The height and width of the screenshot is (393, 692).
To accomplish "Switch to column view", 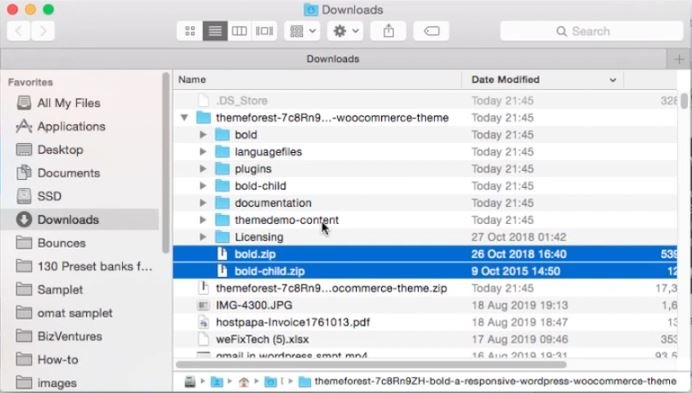I will (x=239, y=31).
